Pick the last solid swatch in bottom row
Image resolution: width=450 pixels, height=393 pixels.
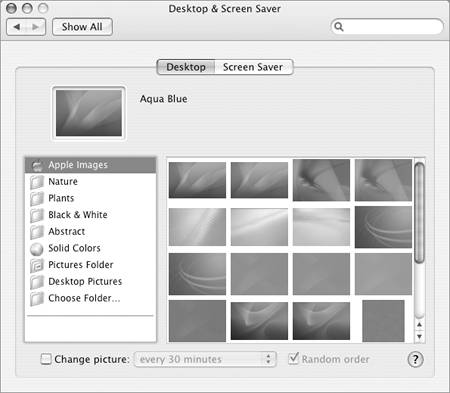pyautogui.click(x=383, y=321)
